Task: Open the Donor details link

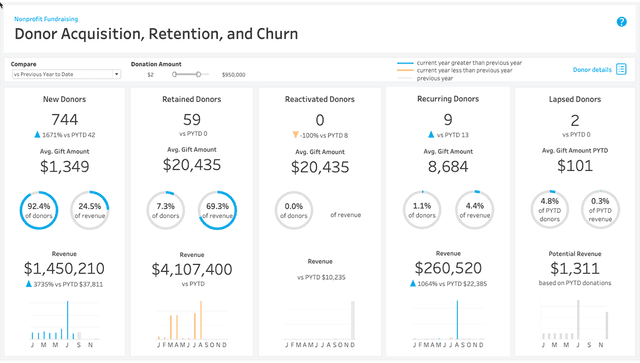Action: (x=592, y=70)
